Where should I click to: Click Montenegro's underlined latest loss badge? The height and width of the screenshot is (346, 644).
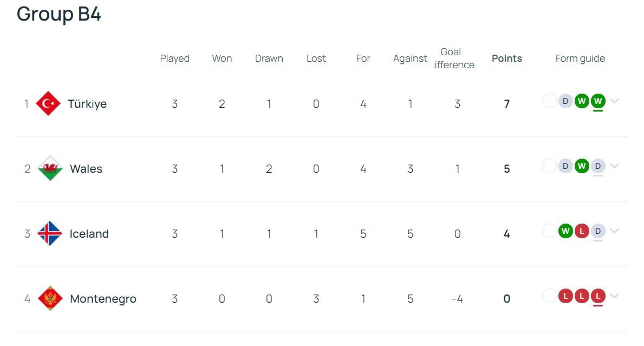pyautogui.click(x=598, y=296)
